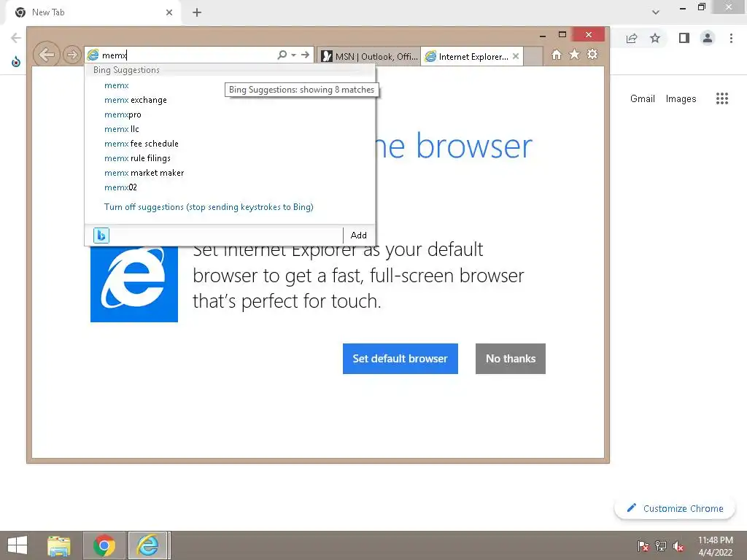Open Images link in Chrome
Screen dimensions: 747x560
click(x=681, y=98)
